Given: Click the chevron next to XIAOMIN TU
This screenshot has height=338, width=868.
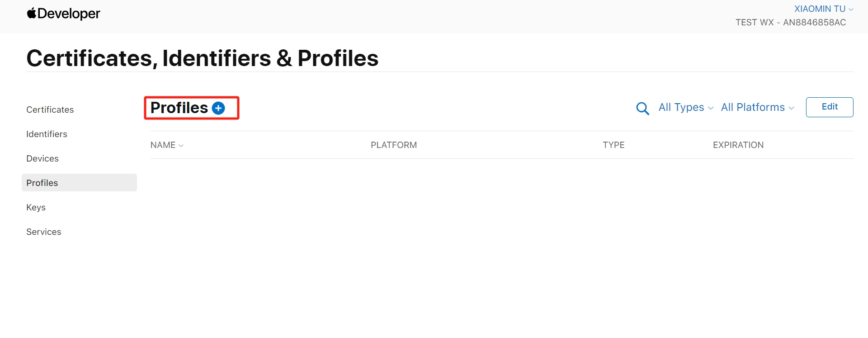Looking at the screenshot, I should [x=851, y=10].
